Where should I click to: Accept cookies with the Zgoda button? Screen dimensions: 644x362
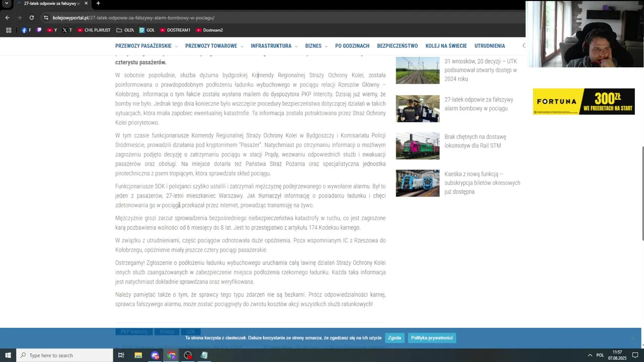click(394, 338)
